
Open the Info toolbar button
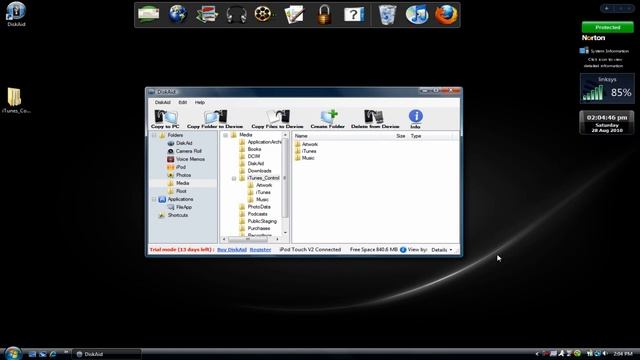[416, 119]
